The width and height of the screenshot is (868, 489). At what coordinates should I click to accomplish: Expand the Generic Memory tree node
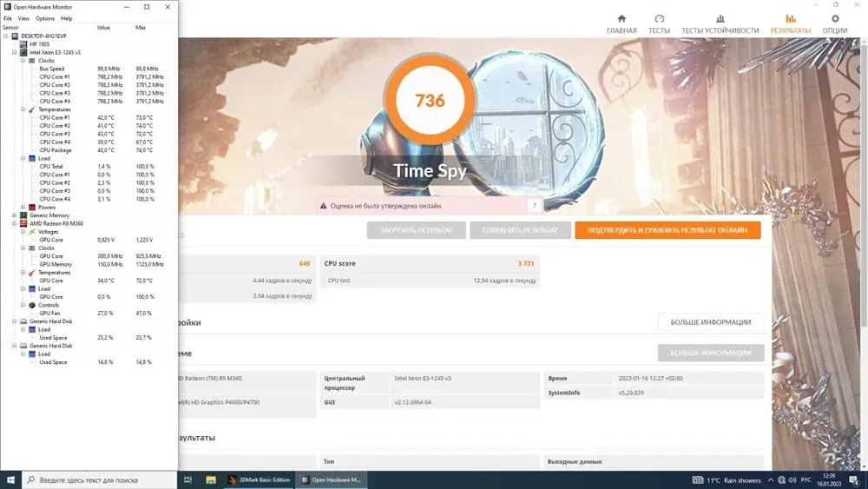[x=14, y=215]
